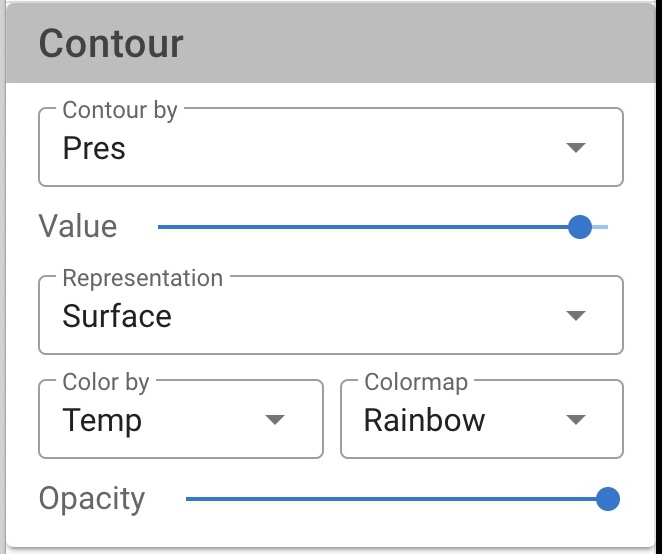Click the Representation dropdown arrow icon
The width and height of the screenshot is (662, 554).
[575, 315]
